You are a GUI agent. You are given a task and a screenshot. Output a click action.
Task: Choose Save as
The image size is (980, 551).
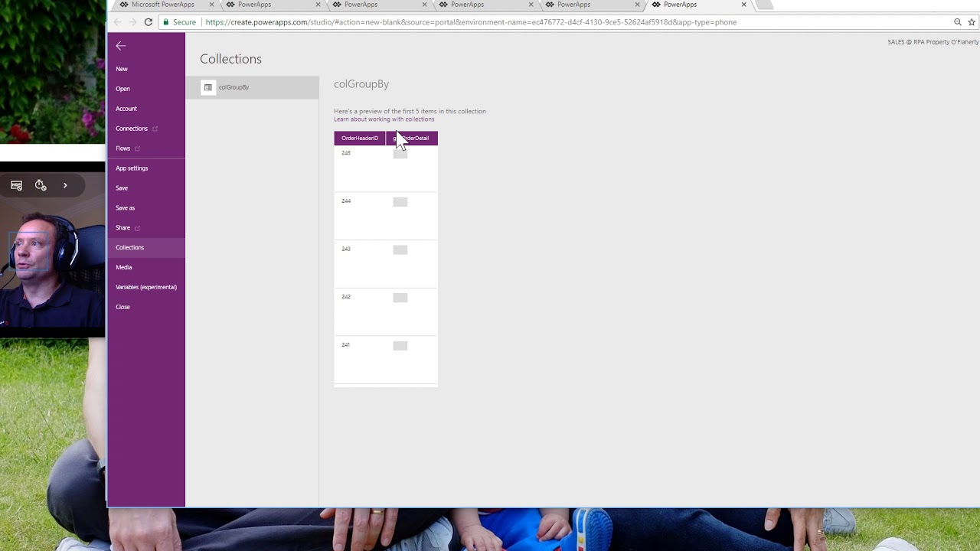click(125, 208)
